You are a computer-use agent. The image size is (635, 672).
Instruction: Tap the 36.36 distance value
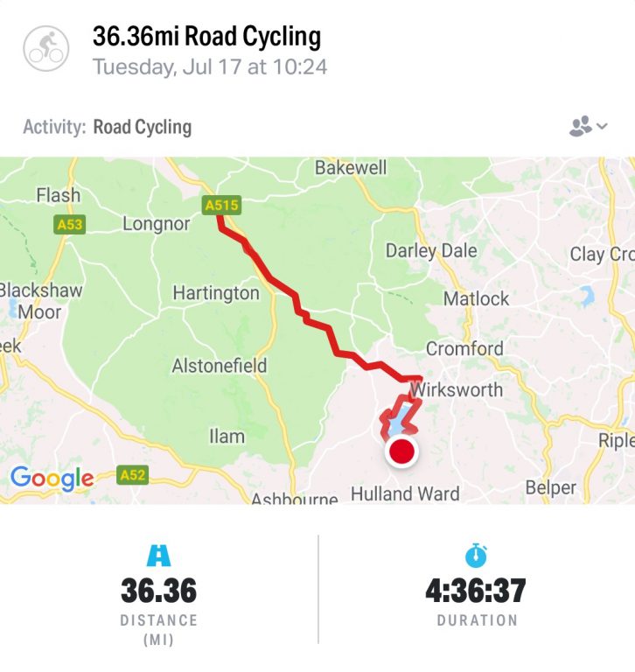(159, 591)
